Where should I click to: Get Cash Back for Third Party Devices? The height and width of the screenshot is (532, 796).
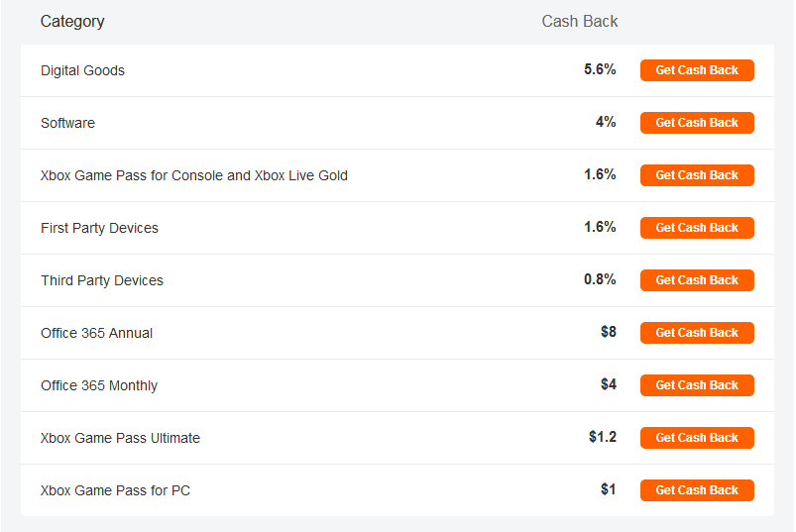tap(697, 280)
